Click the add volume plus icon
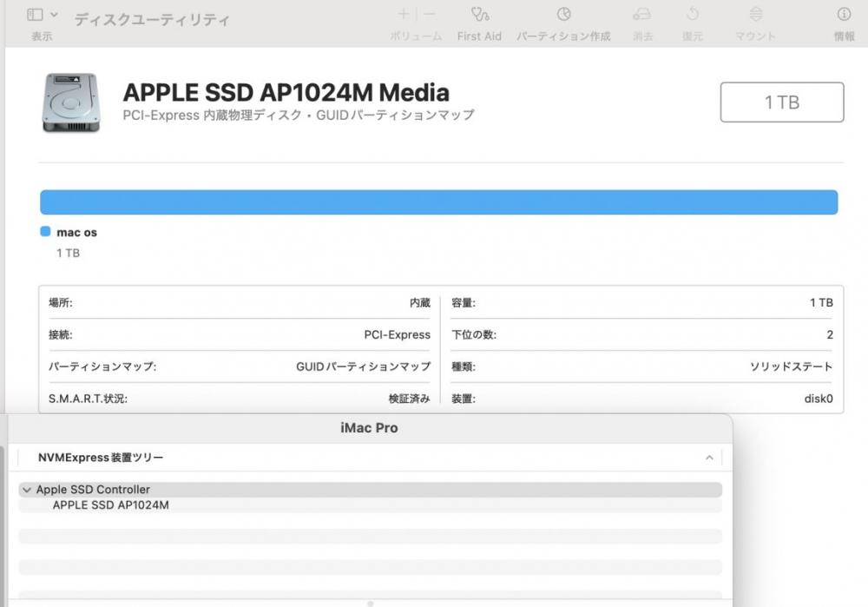The height and width of the screenshot is (607, 868). click(404, 14)
